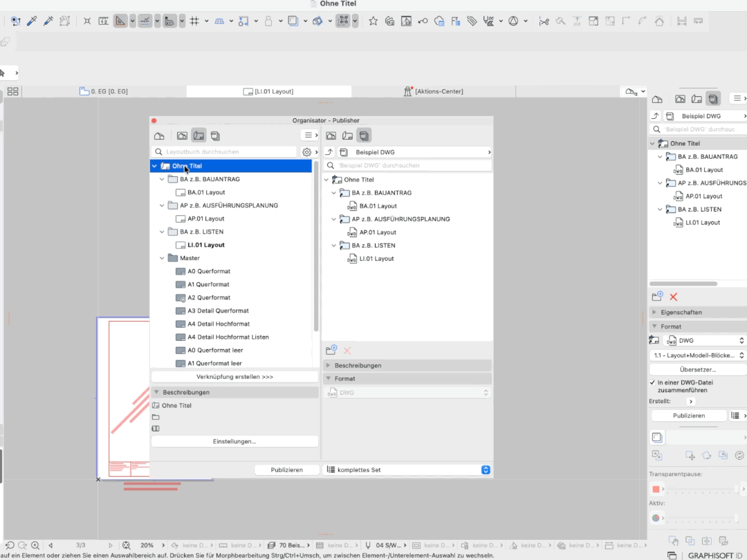The image size is (747, 560).
Task: Click the scissors trim tool in toolbar
Action: 544,21
